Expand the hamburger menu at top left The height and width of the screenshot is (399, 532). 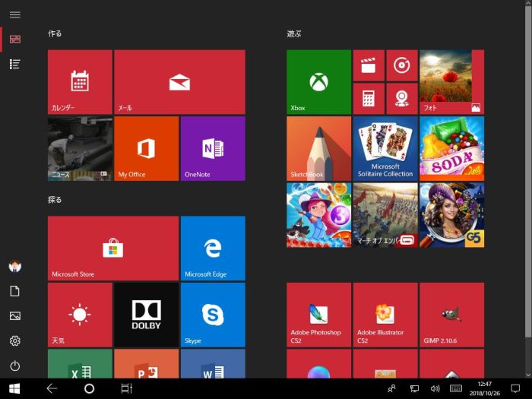tap(14, 14)
